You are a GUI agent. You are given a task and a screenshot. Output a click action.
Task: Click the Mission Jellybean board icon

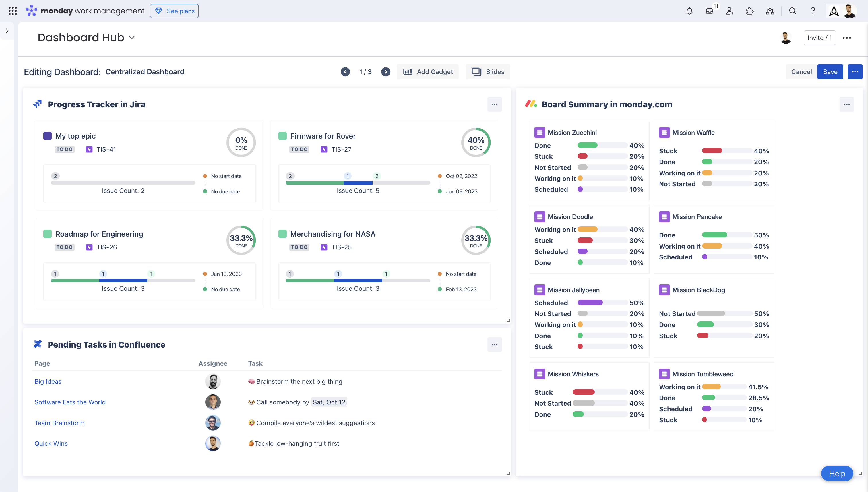540,290
